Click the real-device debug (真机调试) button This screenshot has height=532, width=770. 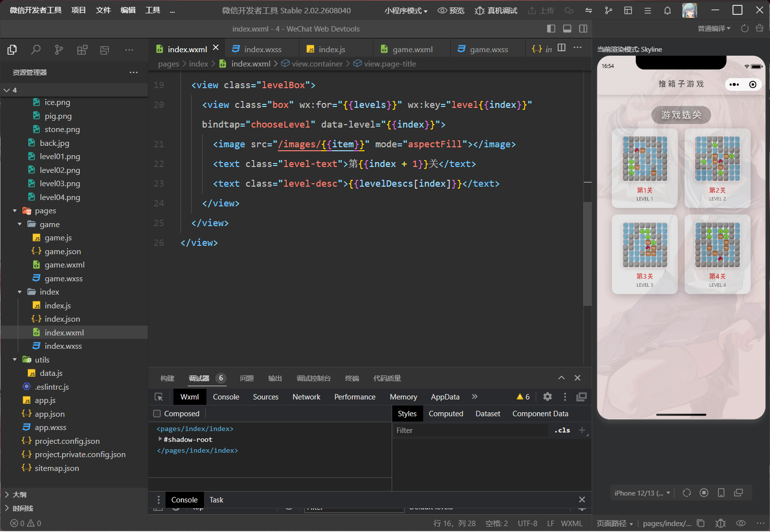tap(496, 10)
